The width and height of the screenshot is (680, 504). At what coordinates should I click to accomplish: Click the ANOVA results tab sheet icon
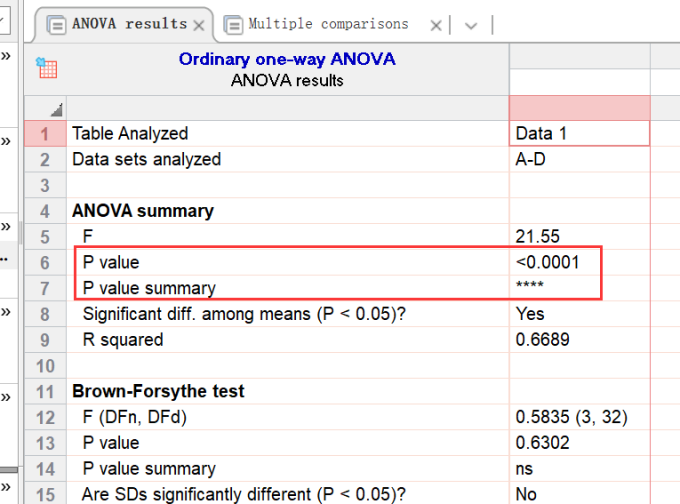57,24
